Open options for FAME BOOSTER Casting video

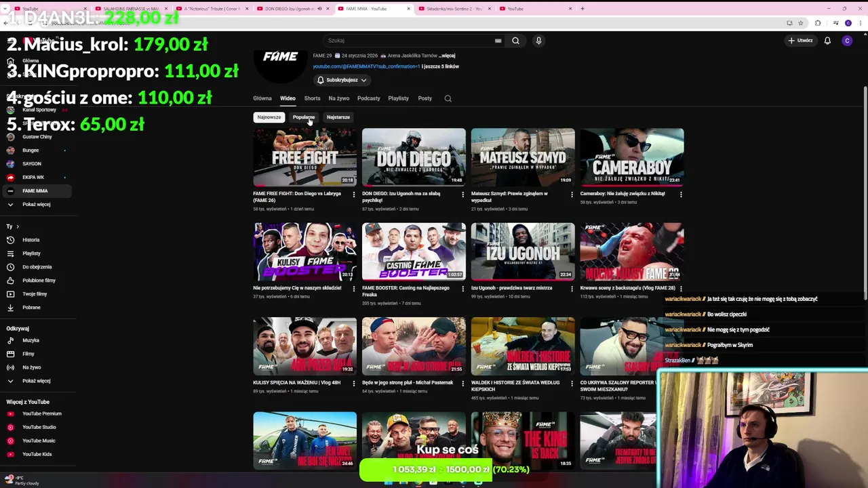click(462, 289)
